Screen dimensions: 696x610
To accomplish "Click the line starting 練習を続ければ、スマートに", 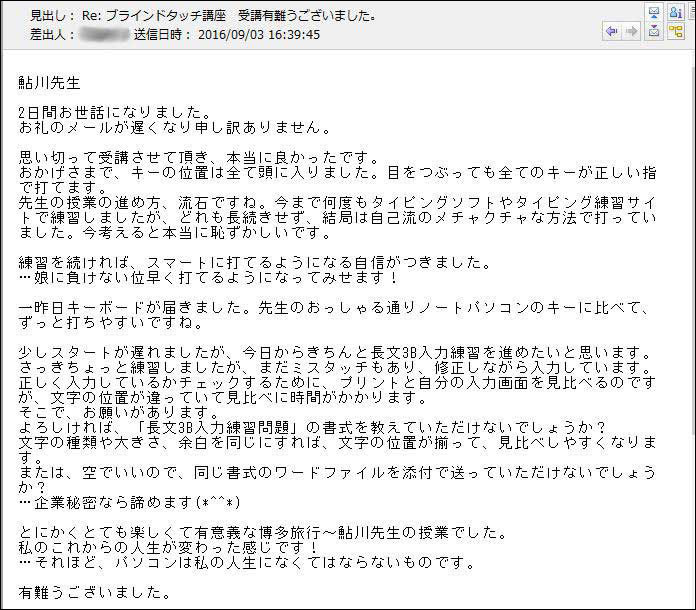I will (x=255, y=263).
